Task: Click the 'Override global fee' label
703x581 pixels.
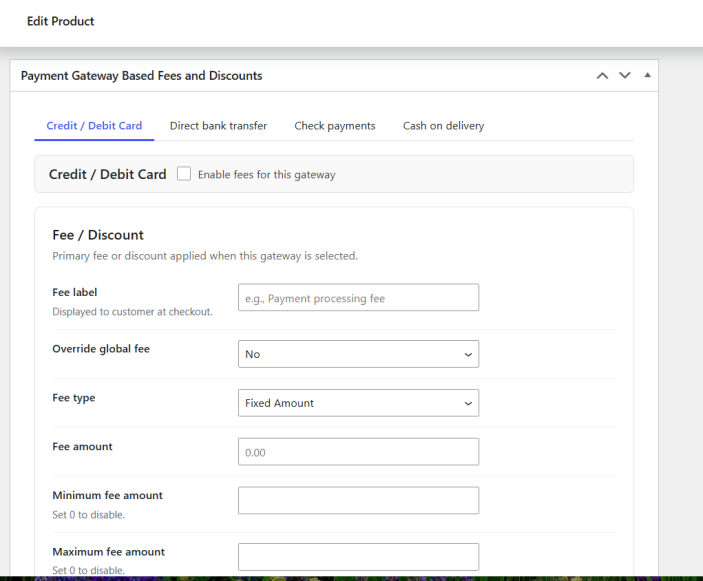Action: tap(101, 349)
